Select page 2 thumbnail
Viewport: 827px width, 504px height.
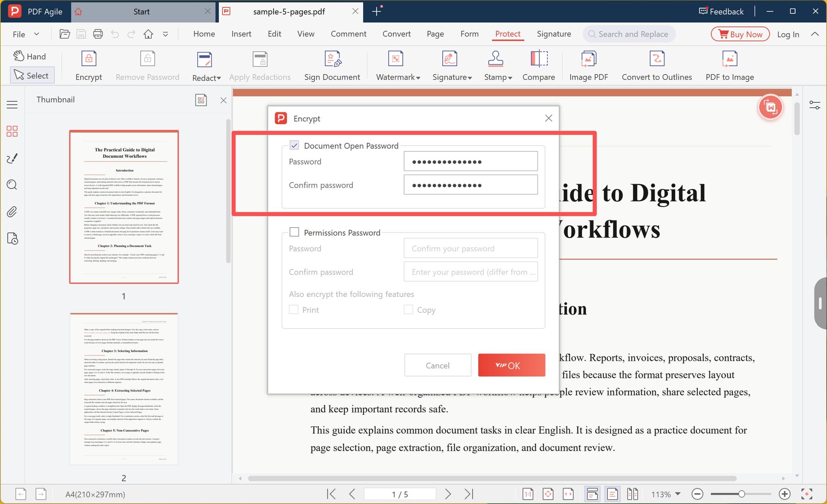point(124,389)
